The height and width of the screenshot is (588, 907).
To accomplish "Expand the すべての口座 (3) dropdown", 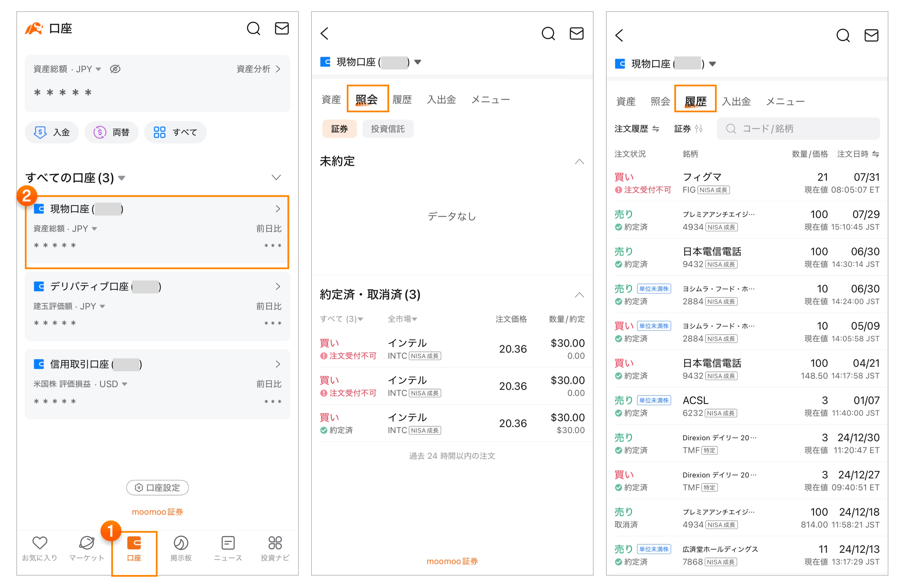I will [122, 177].
